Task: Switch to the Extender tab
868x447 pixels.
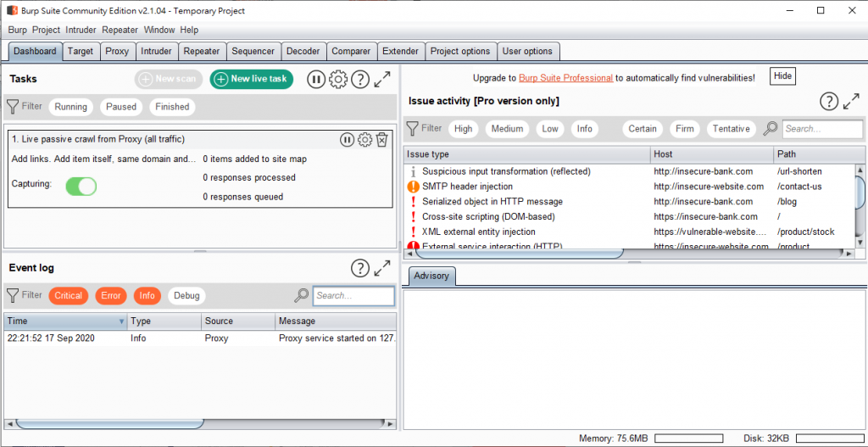Action: click(401, 52)
